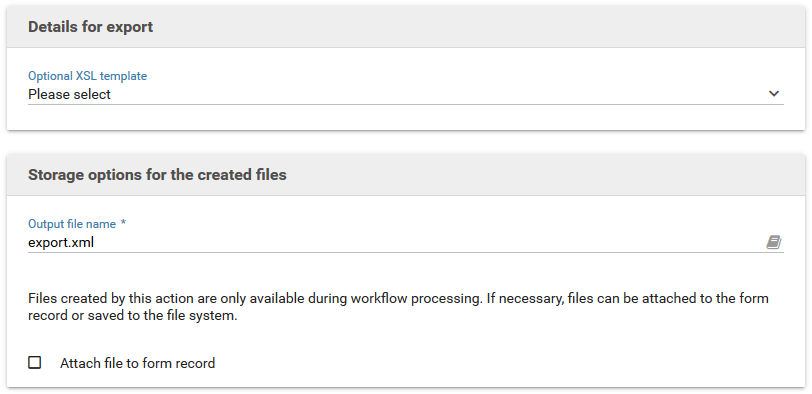Click the required asterisk next to Output file name
This screenshot has height=394, width=812.
pyautogui.click(x=123, y=223)
